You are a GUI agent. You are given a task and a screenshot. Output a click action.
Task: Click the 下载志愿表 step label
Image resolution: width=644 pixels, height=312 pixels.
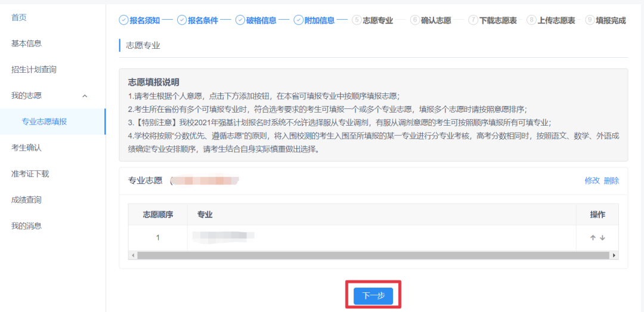point(498,20)
